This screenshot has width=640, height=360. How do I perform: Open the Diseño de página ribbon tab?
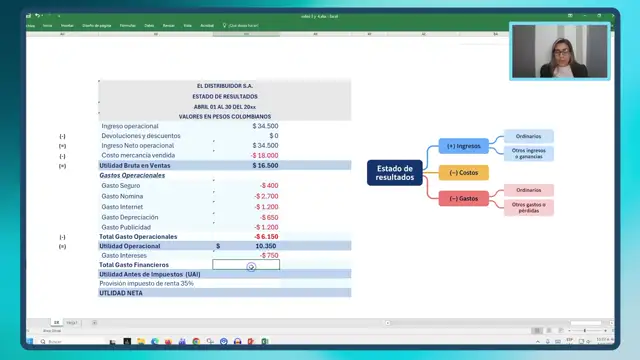[x=97, y=25]
